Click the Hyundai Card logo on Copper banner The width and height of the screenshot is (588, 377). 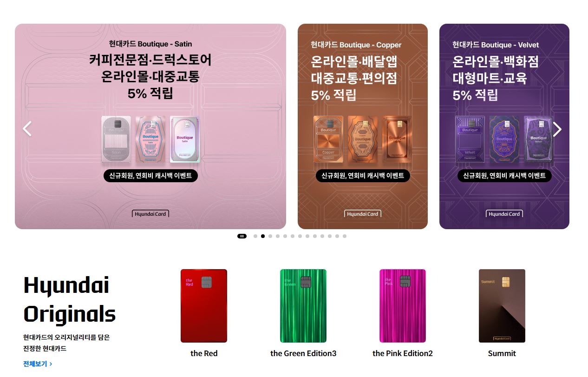(x=363, y=214)
